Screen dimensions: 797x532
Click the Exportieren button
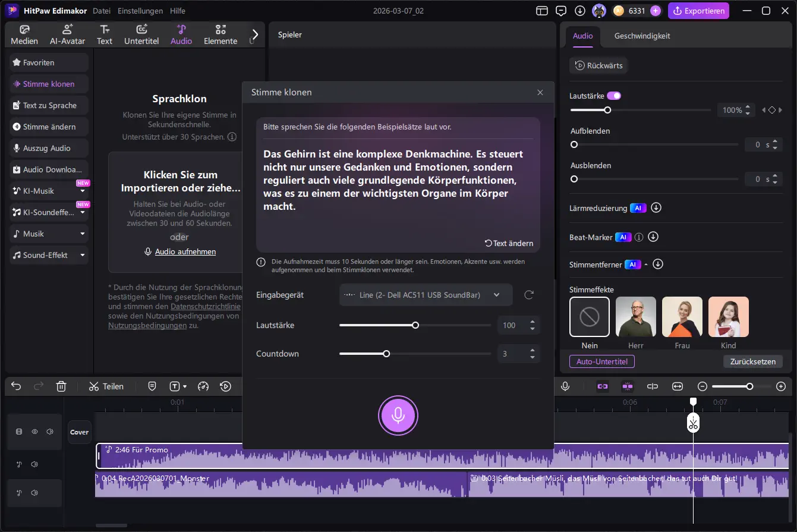[698, 11]
